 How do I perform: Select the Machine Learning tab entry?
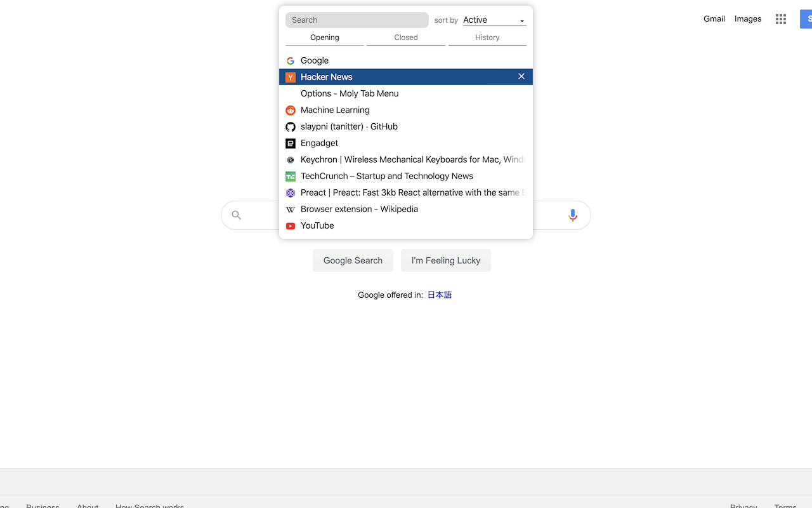[x=406, y=110]
